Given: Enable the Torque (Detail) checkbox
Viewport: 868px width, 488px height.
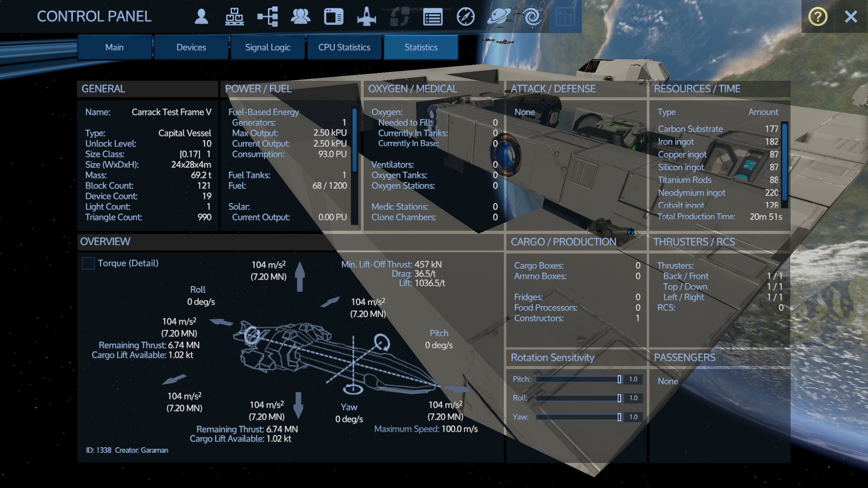Looking at the screenshot, I should 88,263.
